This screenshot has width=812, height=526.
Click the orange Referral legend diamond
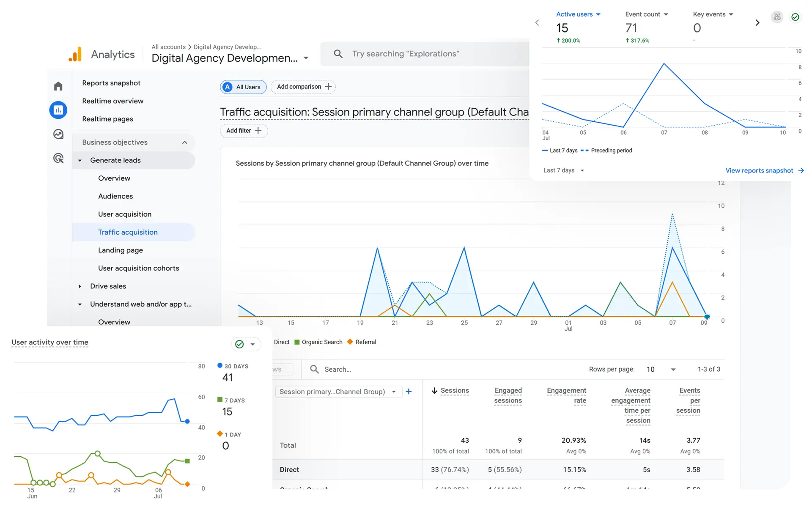350,342
